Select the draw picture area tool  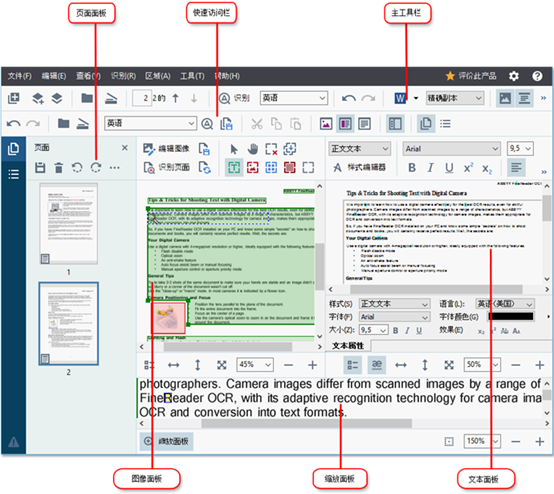253,167
